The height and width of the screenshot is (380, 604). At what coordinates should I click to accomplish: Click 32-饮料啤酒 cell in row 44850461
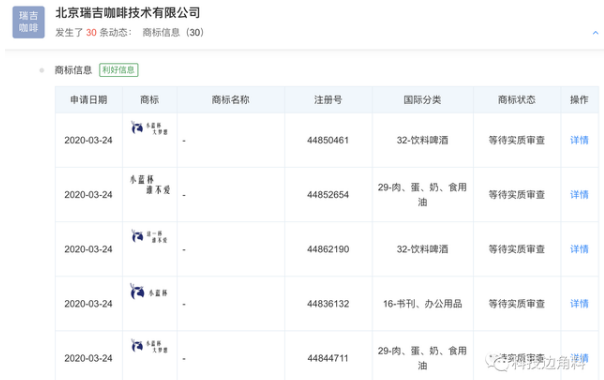(x=422, y=140)
